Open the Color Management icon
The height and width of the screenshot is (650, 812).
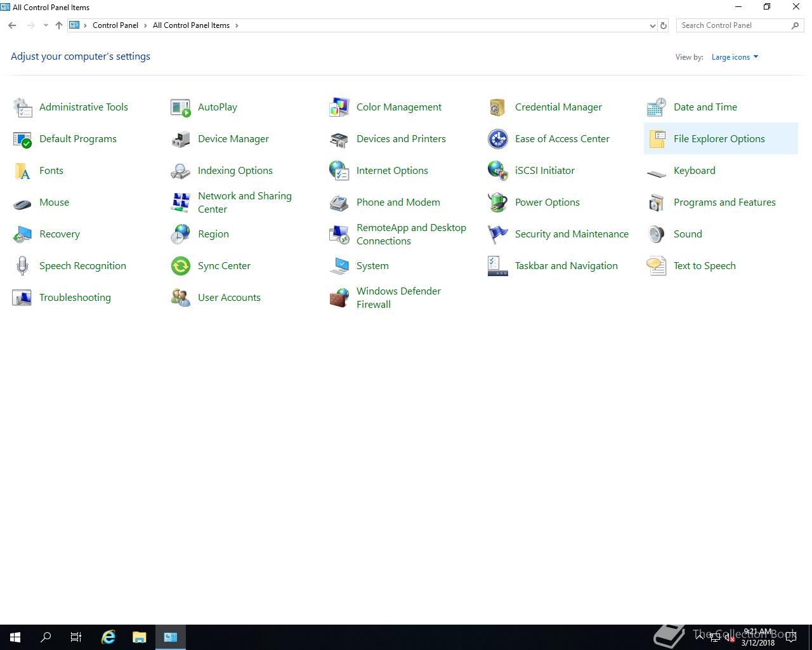[x=339, y=107]
